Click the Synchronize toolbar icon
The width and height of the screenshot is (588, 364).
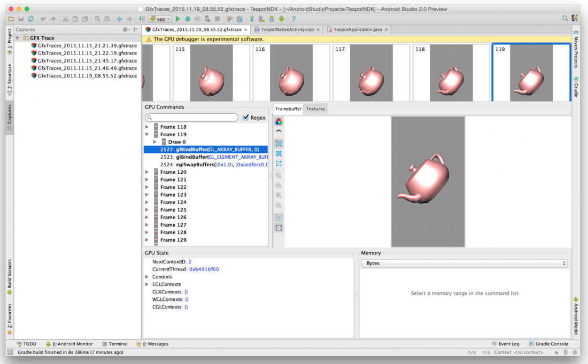[x=31, y=19]
